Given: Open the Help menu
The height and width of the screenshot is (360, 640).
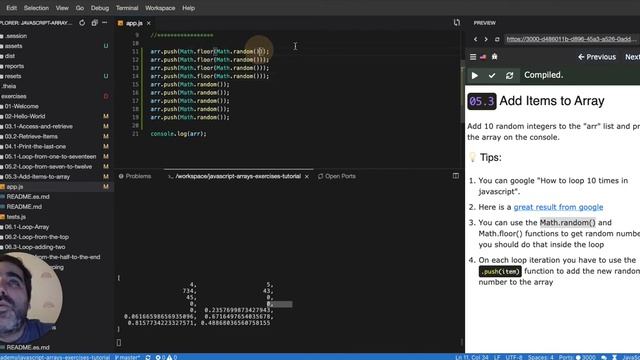Looking at the screenshot, I should click(x=188, y=8).
